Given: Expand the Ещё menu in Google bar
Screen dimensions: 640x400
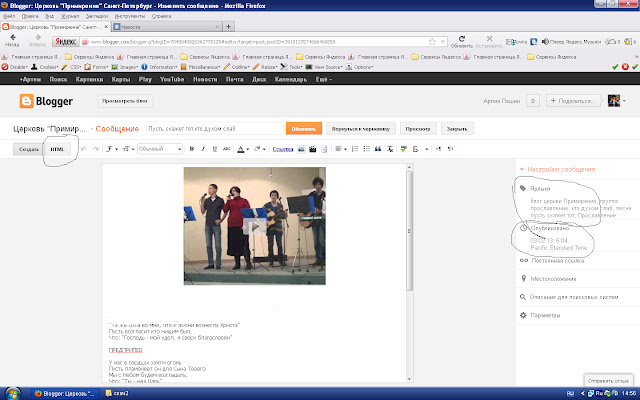Looking at the screenshot, I should 323,79.
